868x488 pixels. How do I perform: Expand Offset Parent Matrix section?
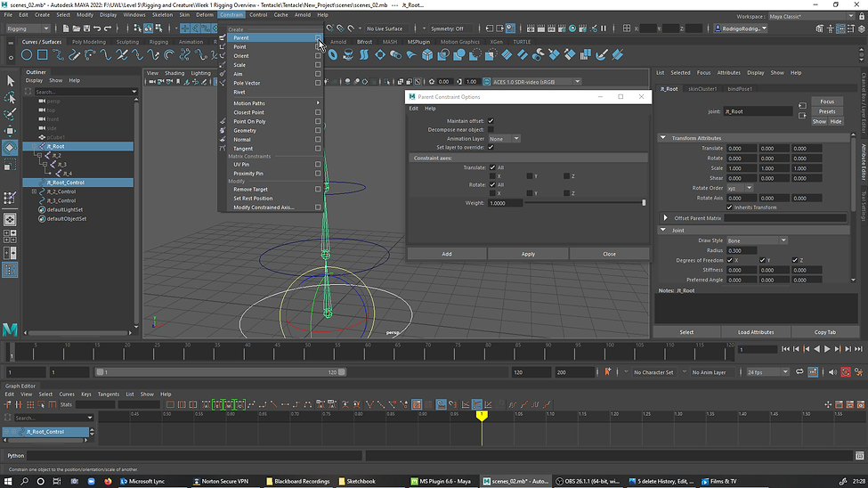[x=665, y=218]
